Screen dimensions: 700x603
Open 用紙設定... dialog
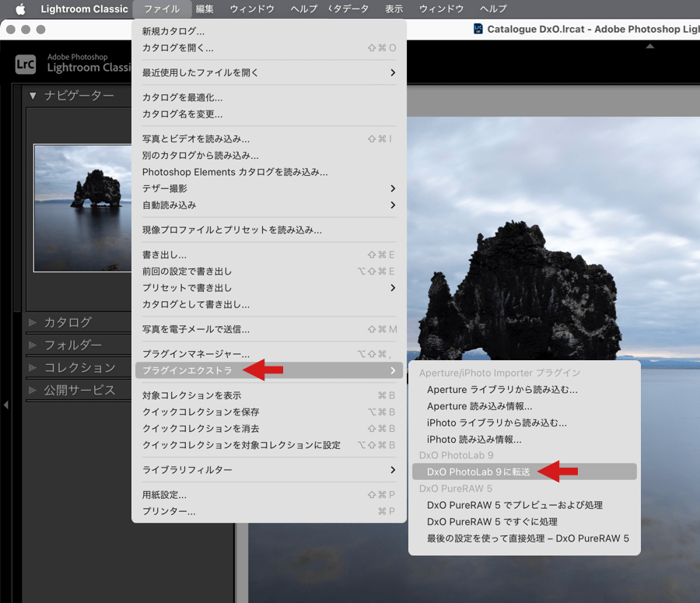269,495
